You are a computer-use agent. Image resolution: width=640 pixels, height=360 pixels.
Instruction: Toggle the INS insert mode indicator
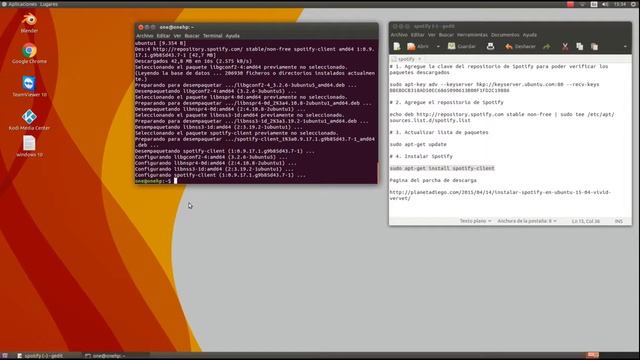click(618, 221)
